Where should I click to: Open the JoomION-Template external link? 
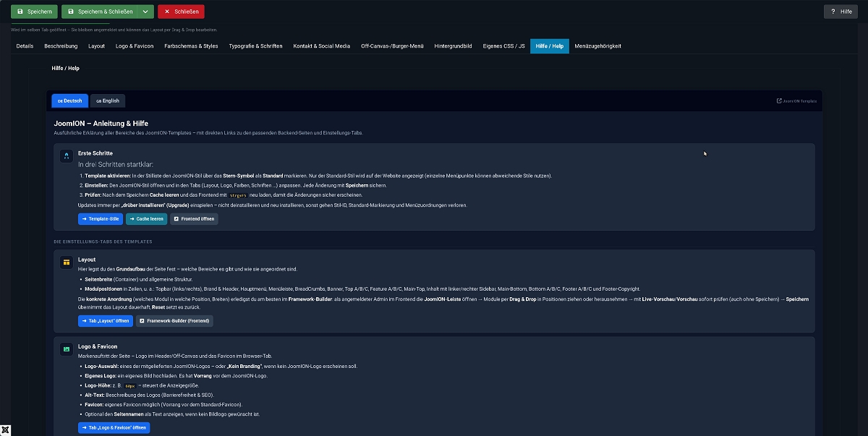(x=796, y=101)
